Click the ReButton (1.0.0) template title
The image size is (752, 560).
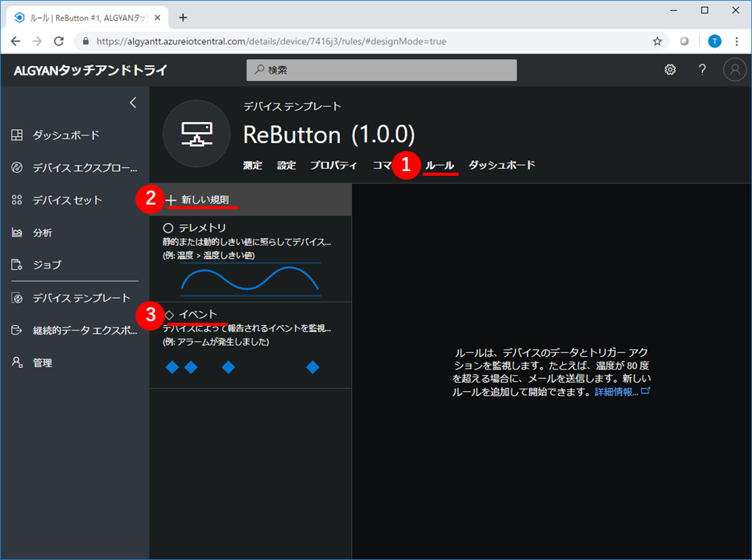click(329, 135)
